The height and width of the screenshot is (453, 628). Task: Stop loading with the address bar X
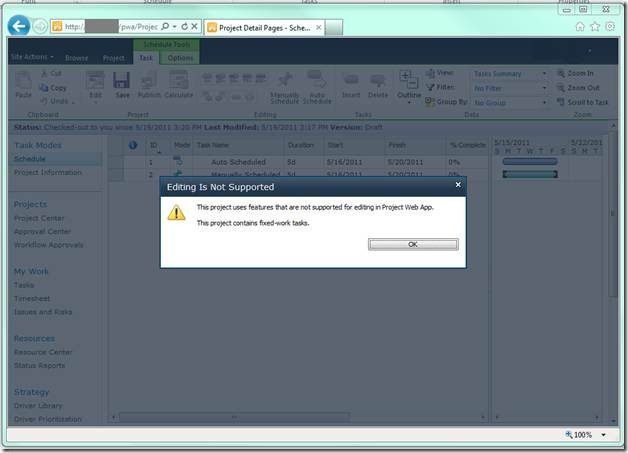(x=194, y=26)
